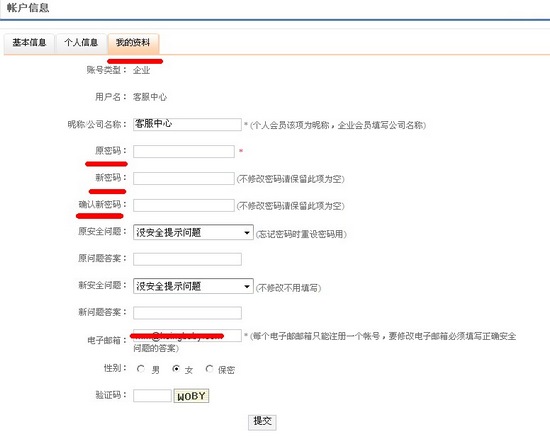Viewport: 550px width, 437px height.
Task: Submit the form with 提交 button
Action: pos(262,422)
